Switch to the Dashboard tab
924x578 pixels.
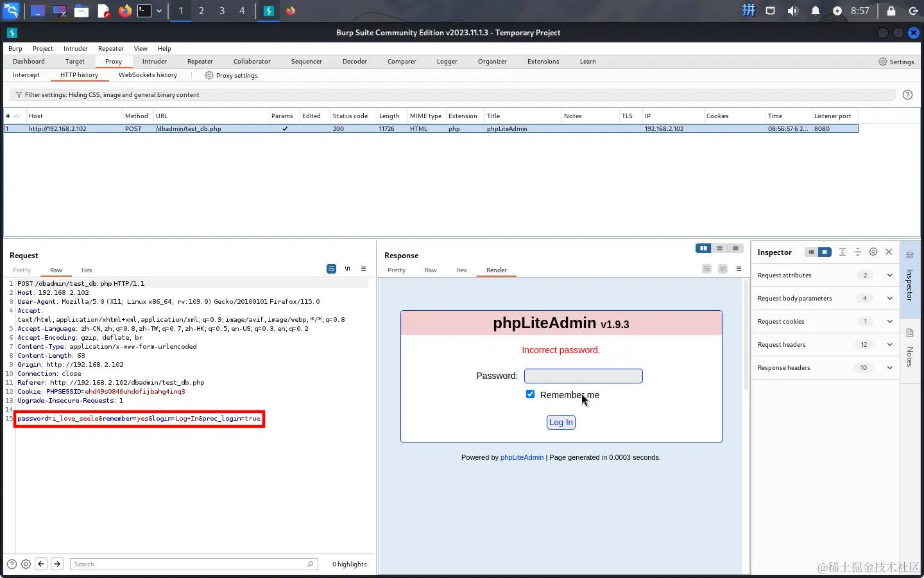[x=29, y=62]
